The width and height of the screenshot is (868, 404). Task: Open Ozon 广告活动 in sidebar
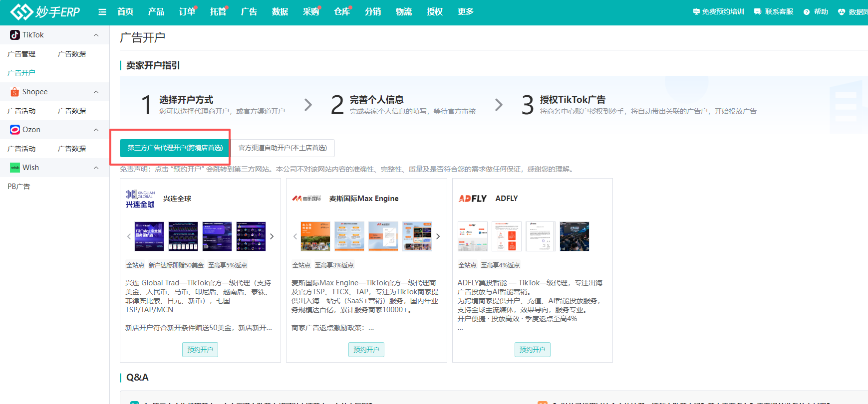pos(21,149)
